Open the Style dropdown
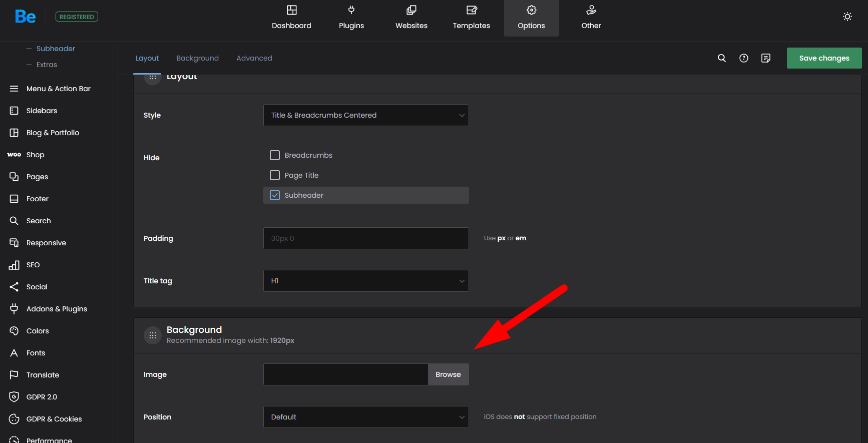 click(366, 115)
